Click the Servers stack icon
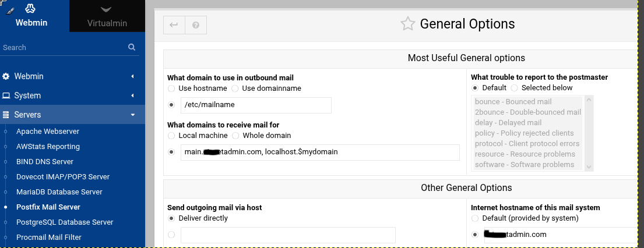Viewport: 644px width, 248px height. tap(6, 115)
